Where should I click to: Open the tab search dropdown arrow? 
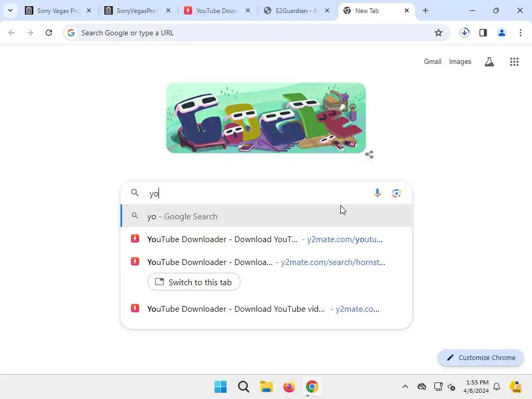coord(10,10)
